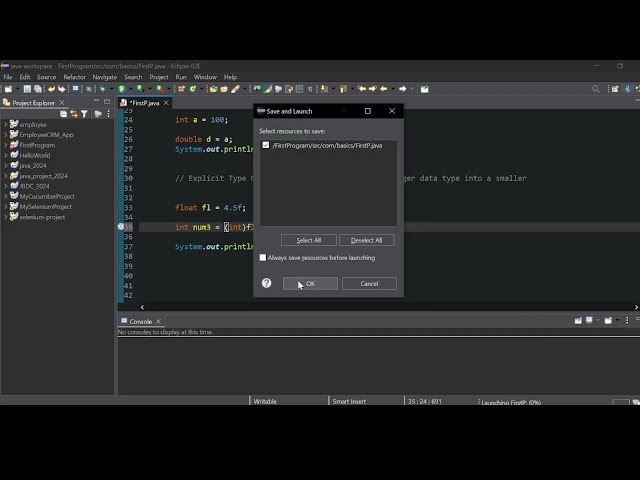
Task: Expand the HelloWorld project node
Action: (6, 155)
